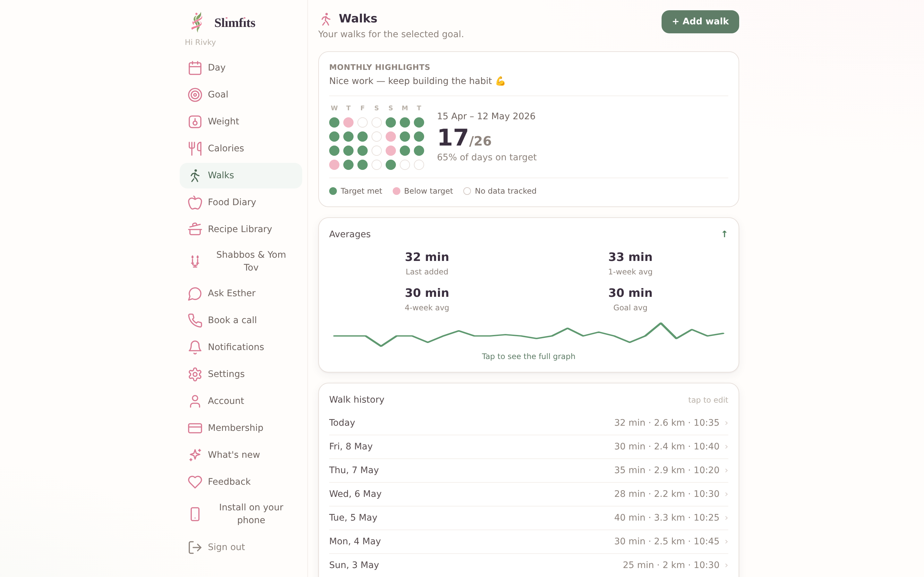This screenshot has height=577, width=924.
Task: Click the first pink below-target day dot
Action: coord(348,122)
